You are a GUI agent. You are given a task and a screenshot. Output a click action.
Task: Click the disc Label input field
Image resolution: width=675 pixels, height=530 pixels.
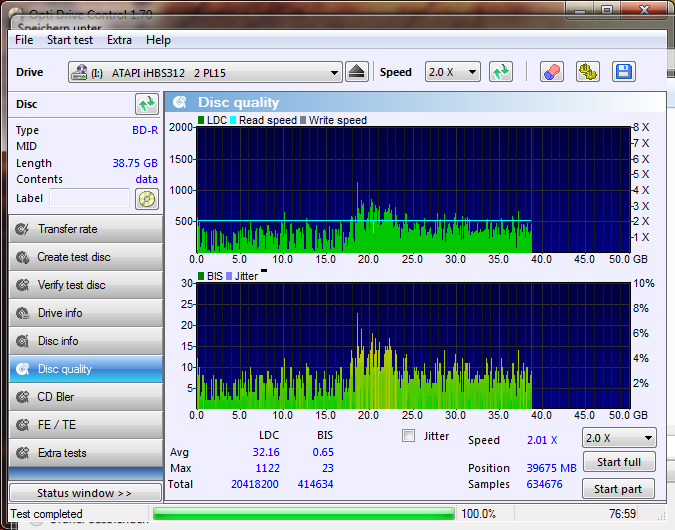pyautogui.click(x=90, y=198)
